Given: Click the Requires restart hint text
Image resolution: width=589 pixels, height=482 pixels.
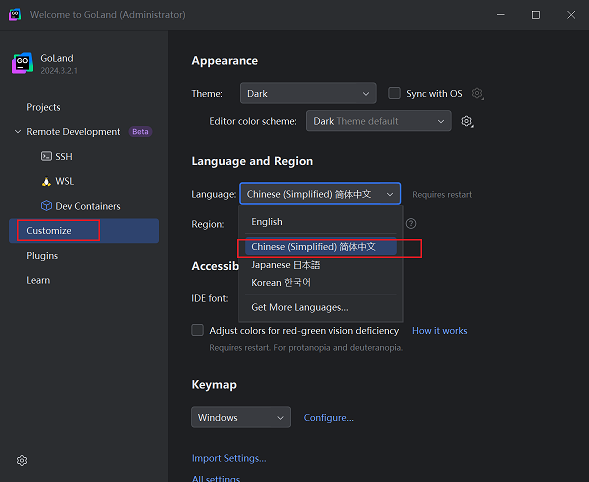Looking at the screenshot, I should pos(442,195).
